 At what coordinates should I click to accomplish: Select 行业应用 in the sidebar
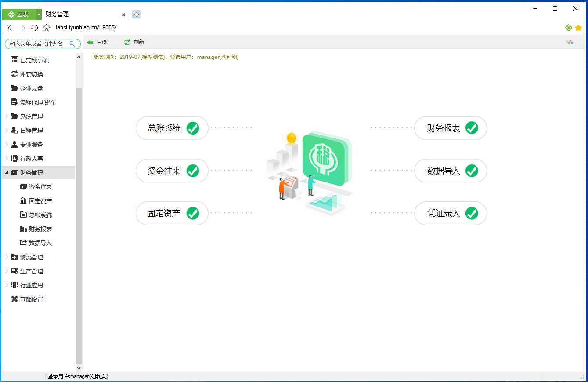(x=32, y=285)
